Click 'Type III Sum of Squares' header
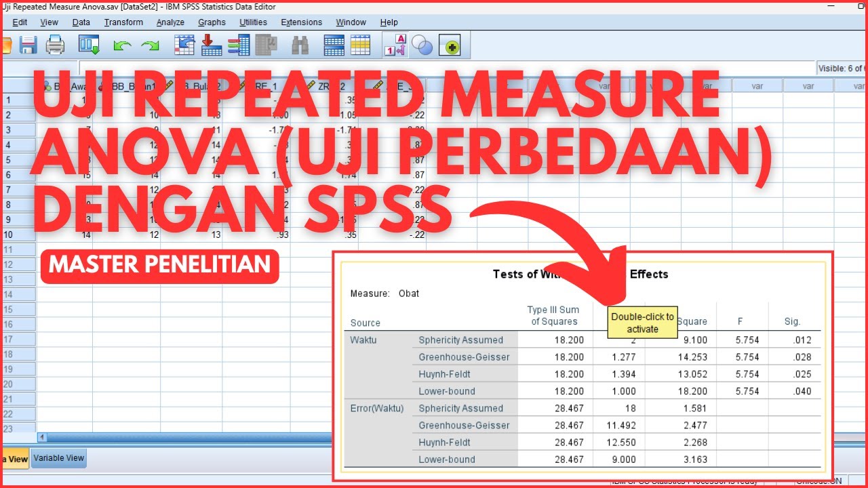Viewport: 868px width, 488px height. [x=554, y=316]
